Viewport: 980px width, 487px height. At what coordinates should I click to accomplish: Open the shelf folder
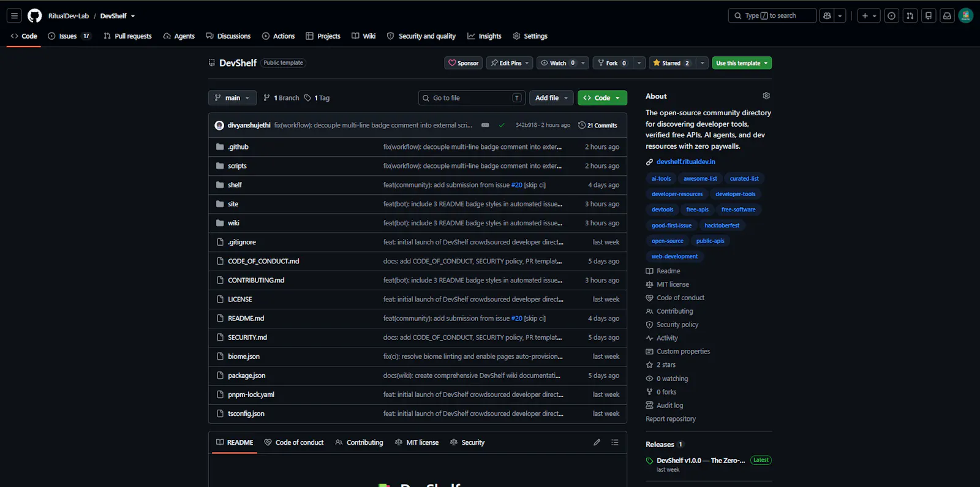pyautogui.click(x=235, y=185)
